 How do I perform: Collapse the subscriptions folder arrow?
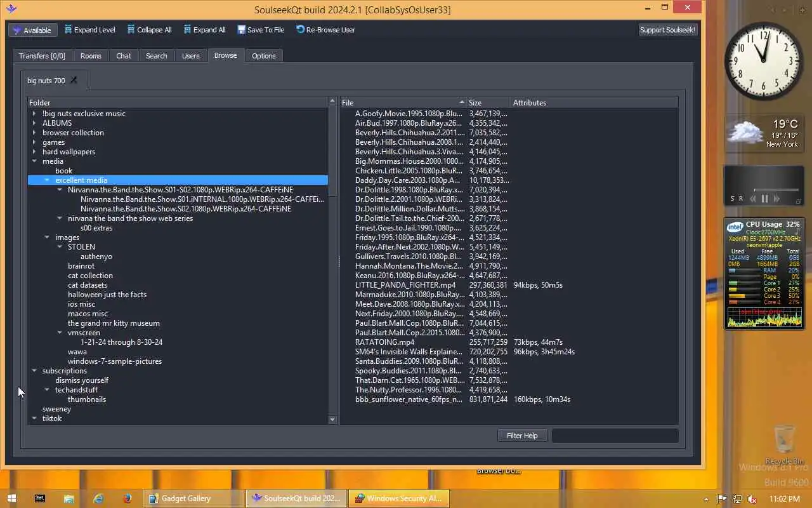click(34, 371)
